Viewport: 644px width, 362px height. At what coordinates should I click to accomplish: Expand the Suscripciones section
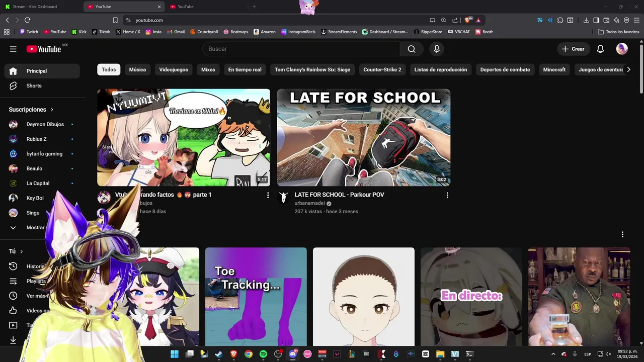pyautogui.click(x=31, y=110)
